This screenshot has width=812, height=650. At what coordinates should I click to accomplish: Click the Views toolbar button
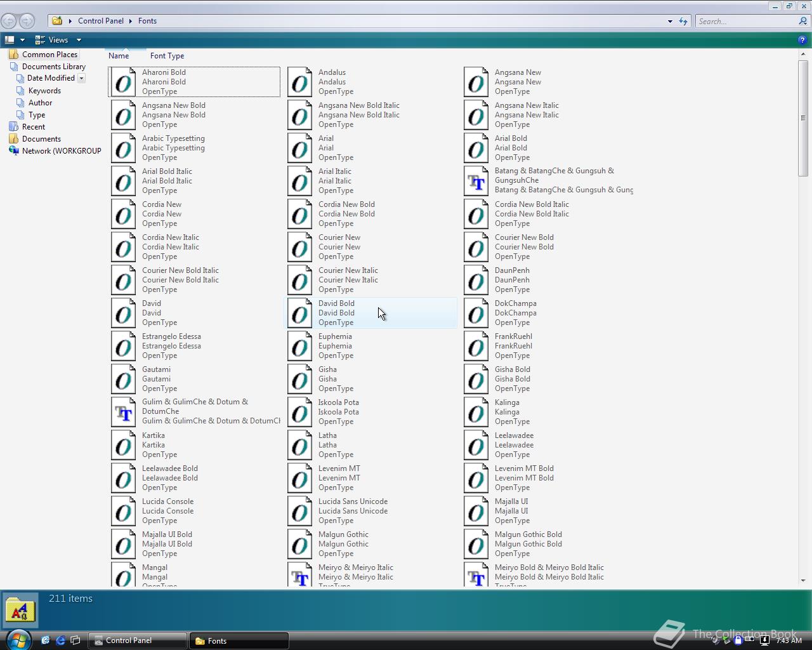[52, 40]
